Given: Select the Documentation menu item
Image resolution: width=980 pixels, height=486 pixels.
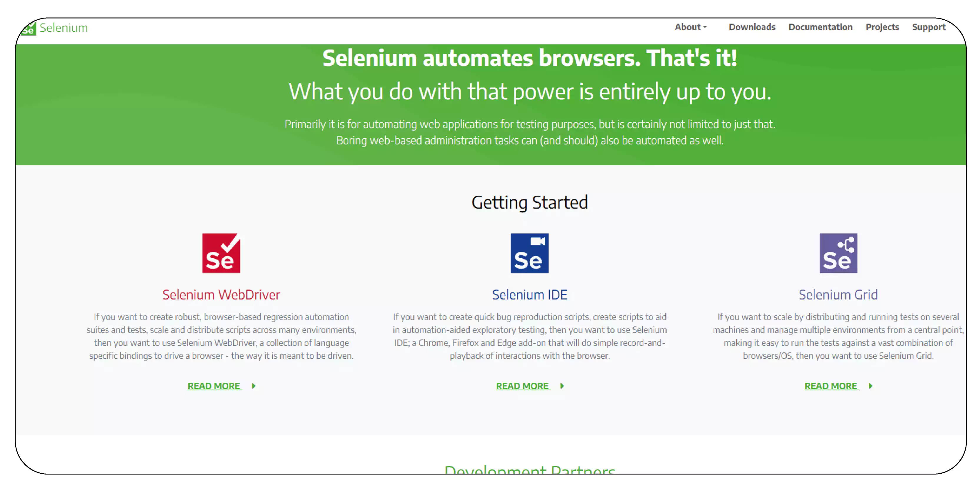Looking at the screenshot, I should [x=820, y=27].
